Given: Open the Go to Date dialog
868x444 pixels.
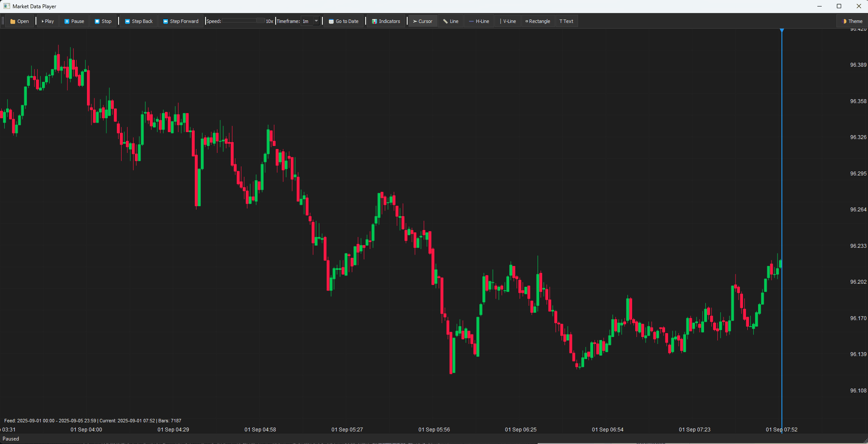Looking at the screenshot, I should (344, 21).
